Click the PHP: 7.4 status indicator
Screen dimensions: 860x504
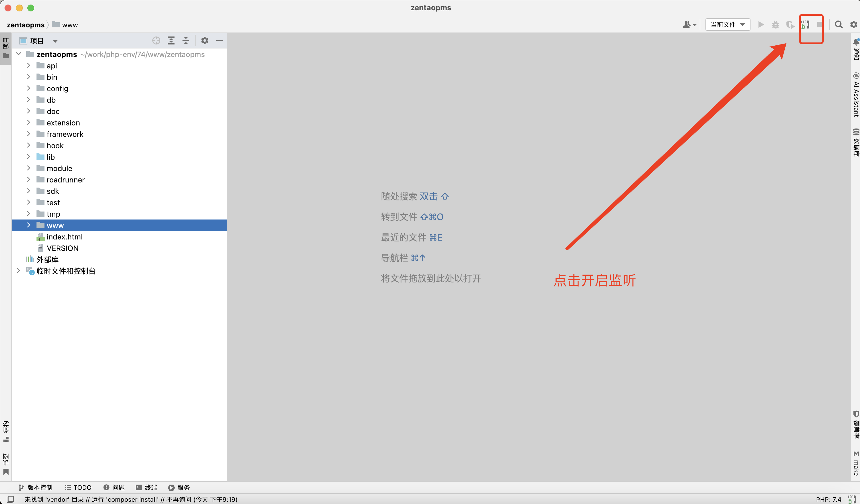tap(828, 499)
